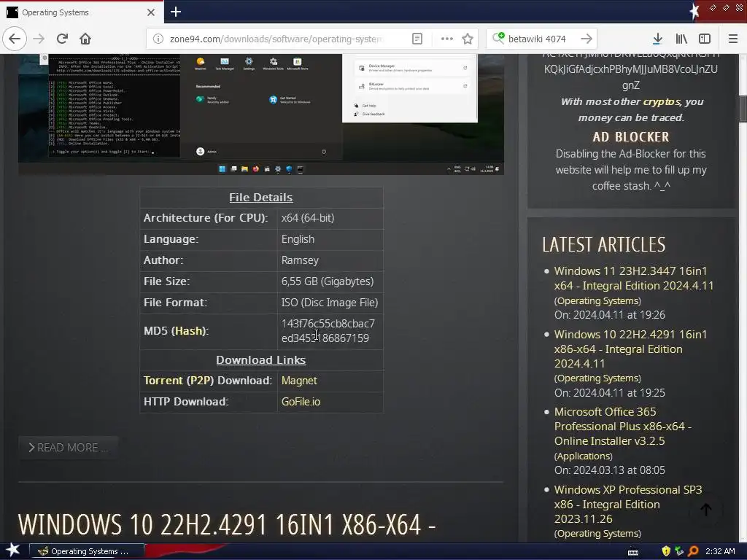Click the Windows 11 screenshot thumbnail

coord(261,114)
